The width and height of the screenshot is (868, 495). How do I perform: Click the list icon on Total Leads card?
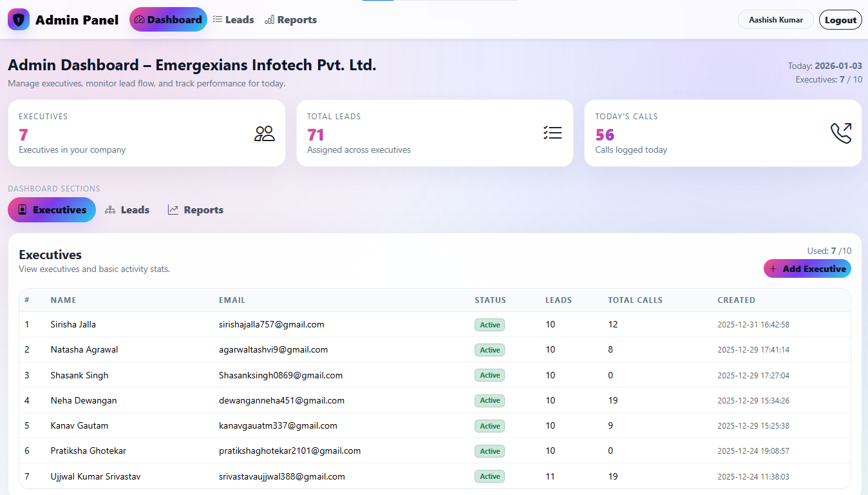[x=552, y=132]
